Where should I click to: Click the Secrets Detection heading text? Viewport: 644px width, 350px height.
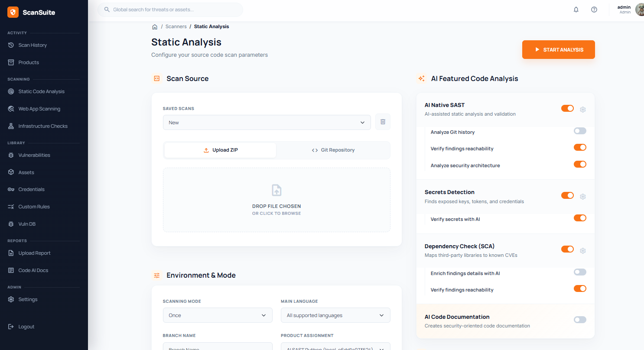[449, 192]
